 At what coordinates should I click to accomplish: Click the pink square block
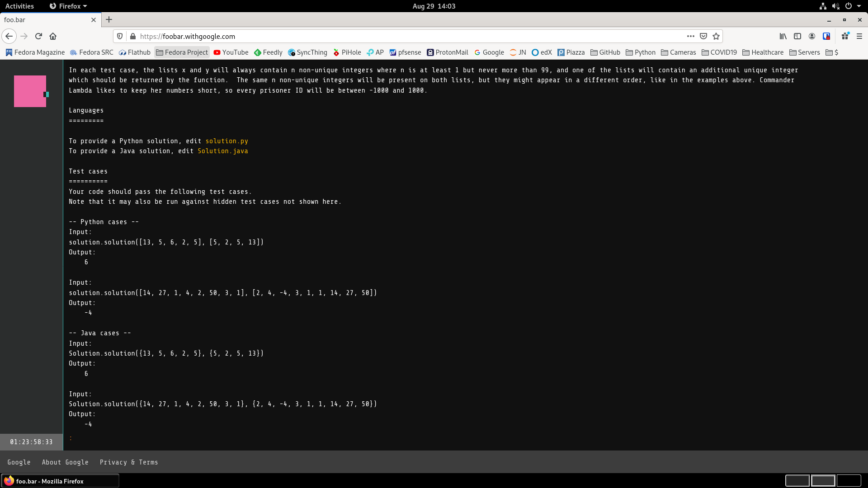tap(30, 91)
